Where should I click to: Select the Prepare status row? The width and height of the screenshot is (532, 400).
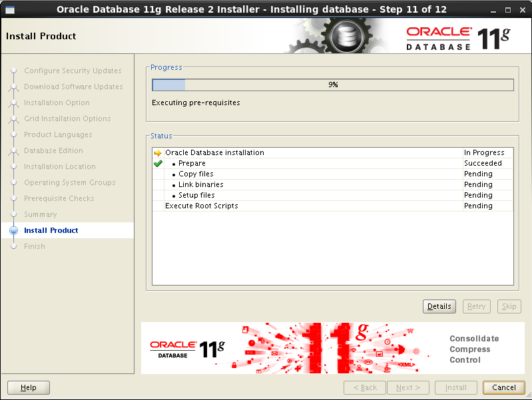click(x=333, y=163)
